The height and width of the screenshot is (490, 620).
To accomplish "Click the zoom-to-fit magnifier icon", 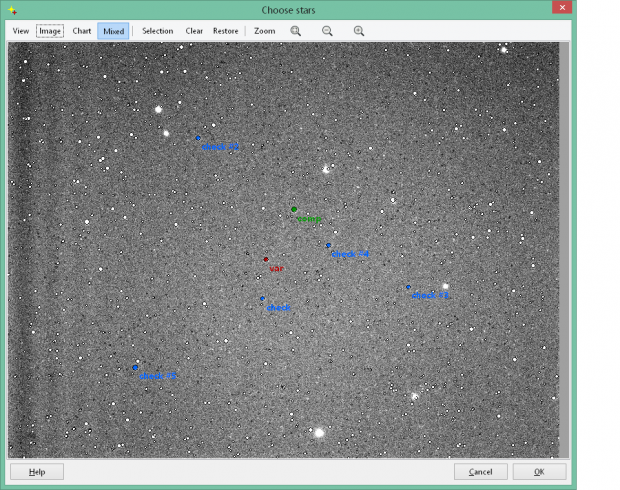I will point(295,31).
